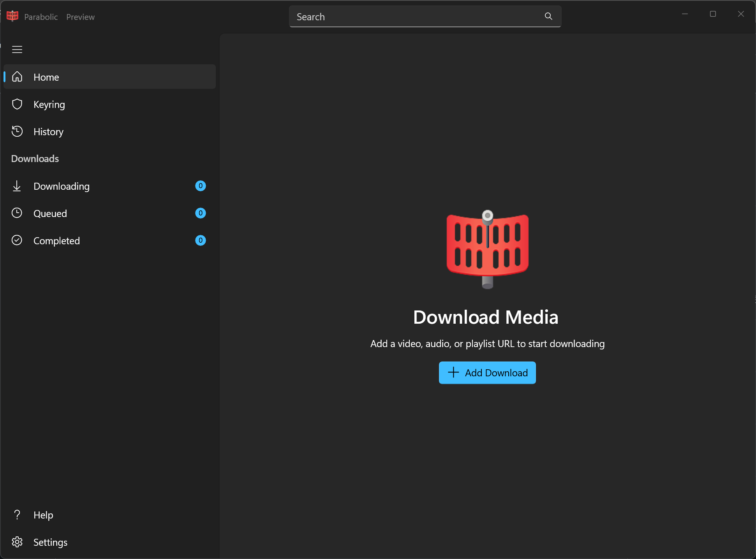The height and width of the screenshot is (559, 756).
Task: Click the Queued count badge
Action: tap(201, 213)
